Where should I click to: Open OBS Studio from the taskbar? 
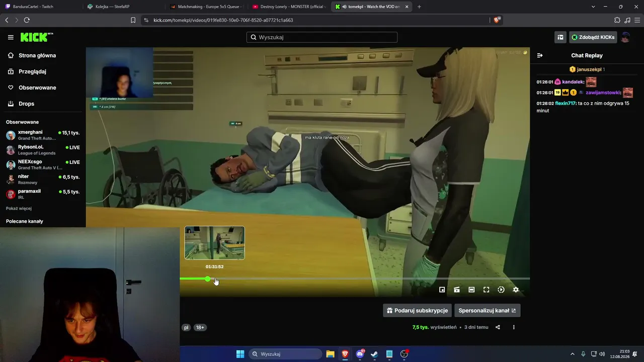404,354
